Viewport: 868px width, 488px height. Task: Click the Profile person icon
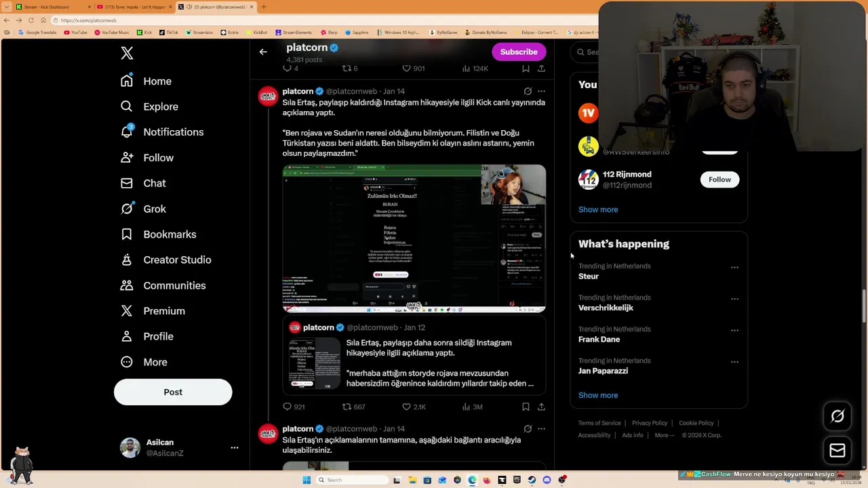127,336
